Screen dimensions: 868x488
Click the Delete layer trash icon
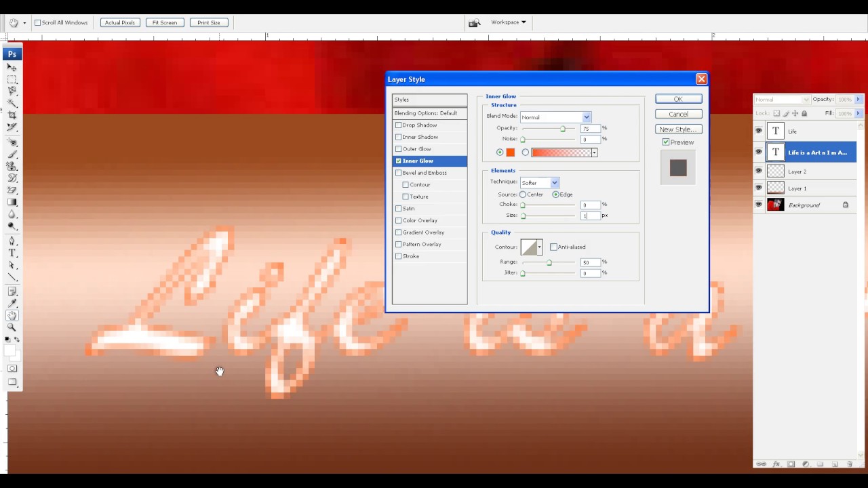850,464
